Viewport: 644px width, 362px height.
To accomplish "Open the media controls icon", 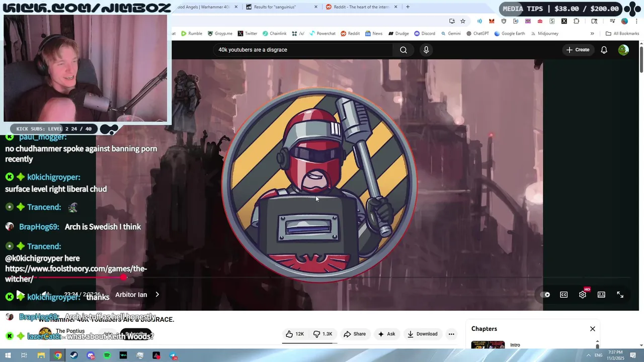I will tap(612, 21).
